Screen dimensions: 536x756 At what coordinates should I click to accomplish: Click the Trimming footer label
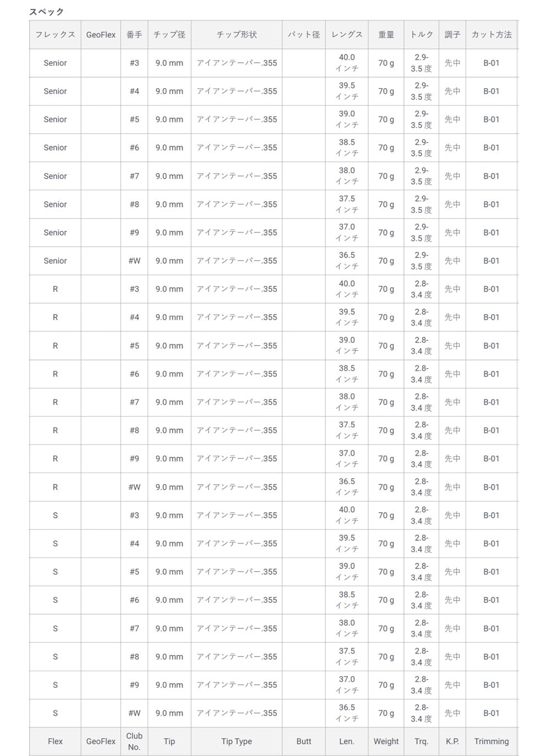491,741
